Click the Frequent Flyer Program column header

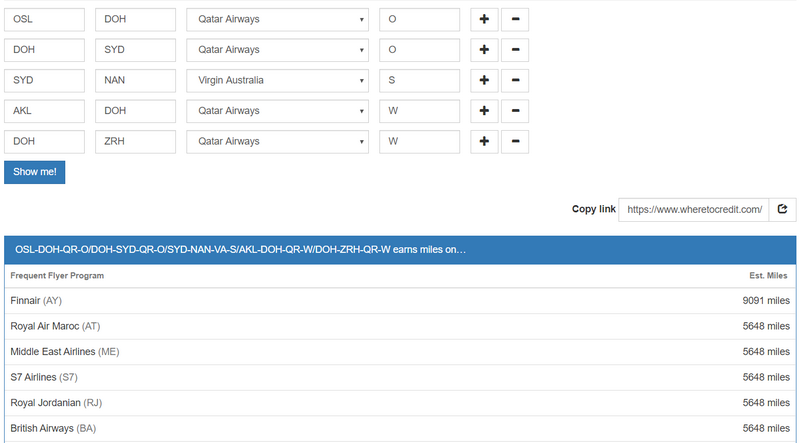(57, 276)
